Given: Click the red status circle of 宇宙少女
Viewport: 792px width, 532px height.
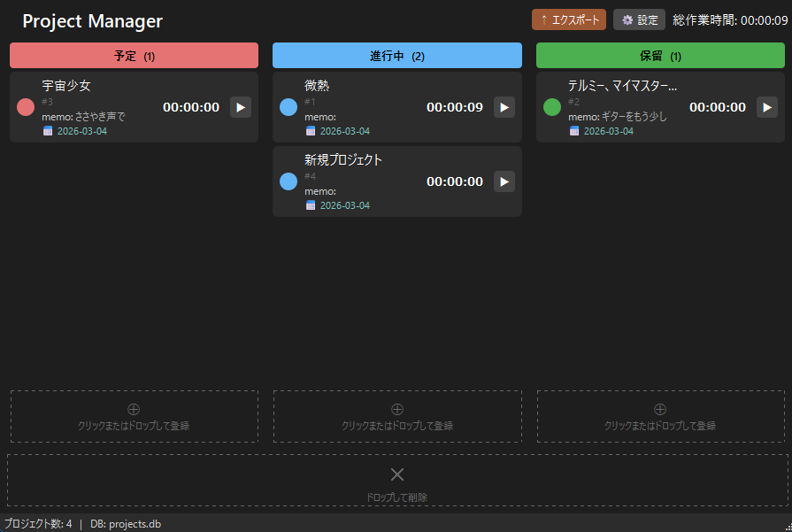Looking at the screenshot, I should 26,107.
